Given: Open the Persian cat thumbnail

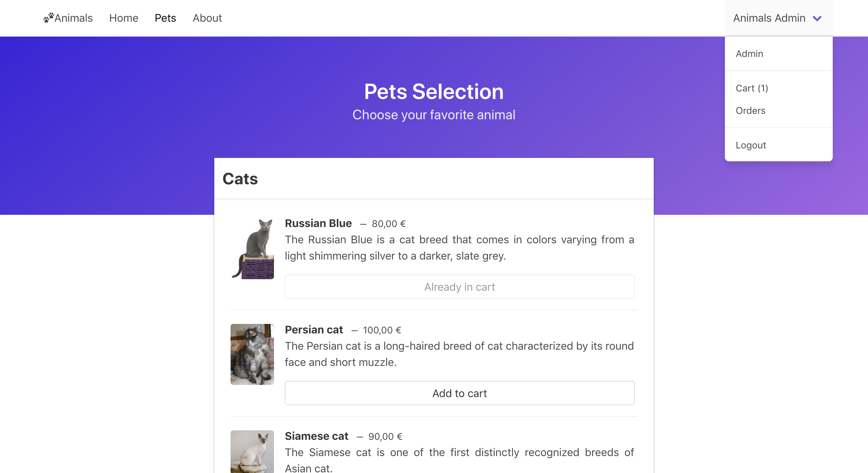Looking at the screenshot, I should click(x=252, y=354).
